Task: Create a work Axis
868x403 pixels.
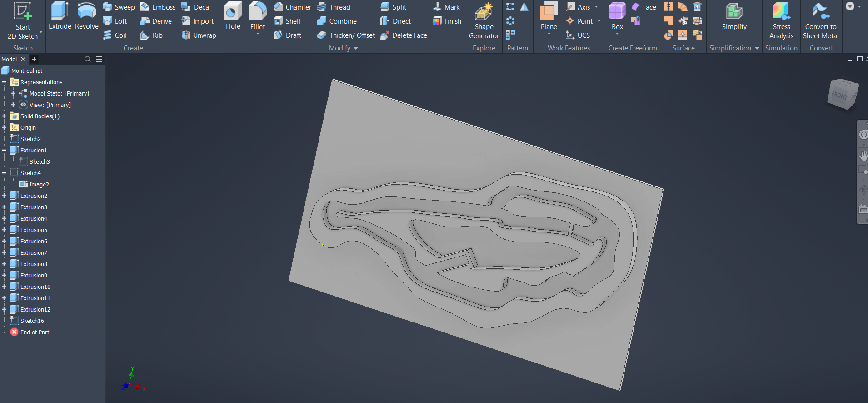Action: pyautogui.click(x=578, y=7)
